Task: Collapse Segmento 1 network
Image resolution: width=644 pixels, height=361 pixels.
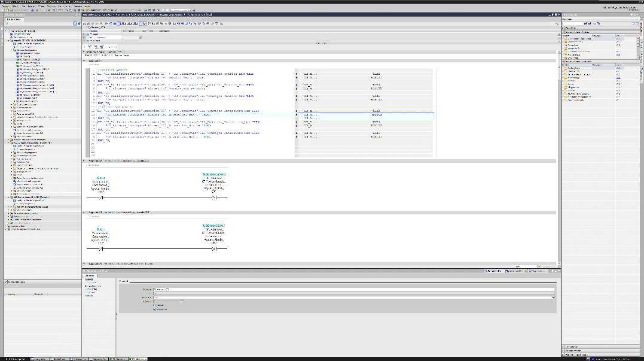Action: (x=84, y=60)
